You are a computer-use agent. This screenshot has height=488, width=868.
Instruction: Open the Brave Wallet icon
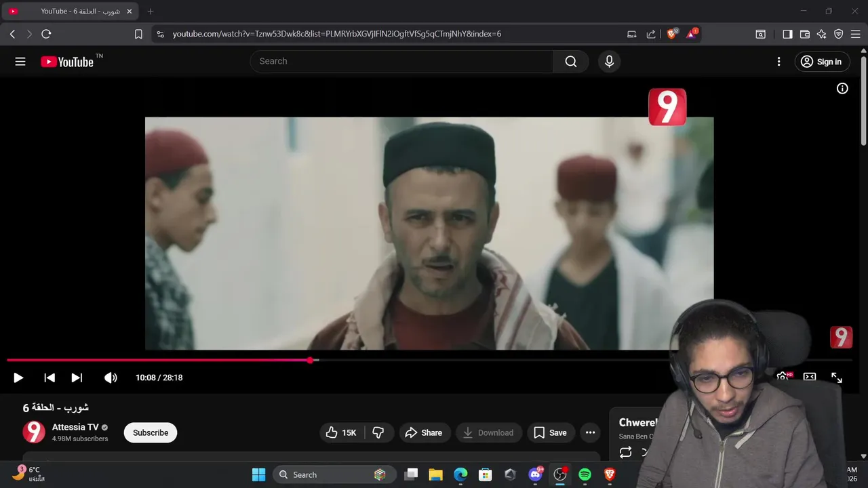[805, 34]
